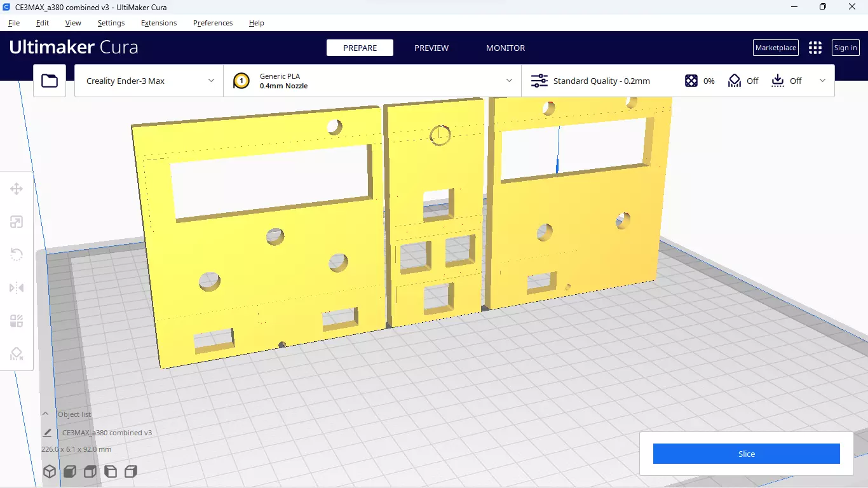
Task: Open the Help menu
Action: tap(257, 23)
